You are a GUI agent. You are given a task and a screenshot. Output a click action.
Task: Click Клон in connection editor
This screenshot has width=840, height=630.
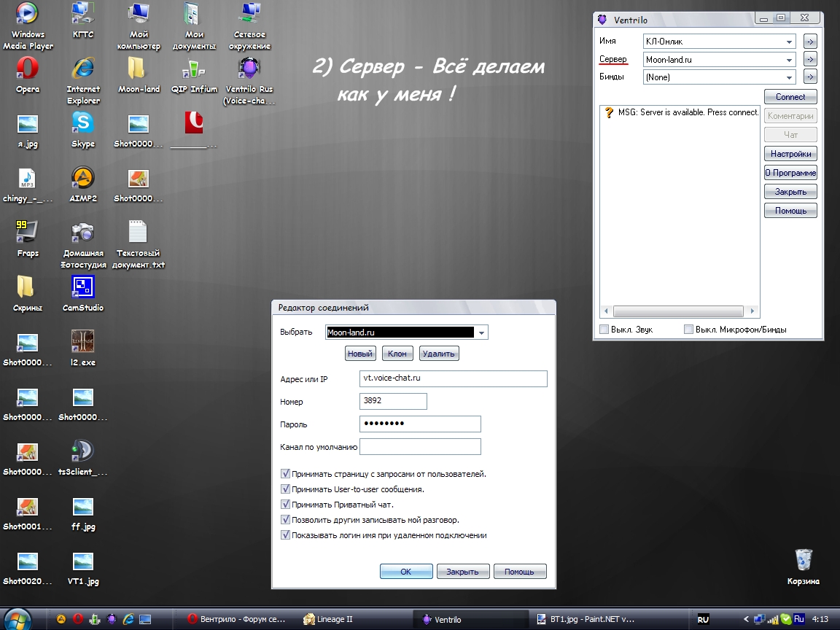[397, 354]
